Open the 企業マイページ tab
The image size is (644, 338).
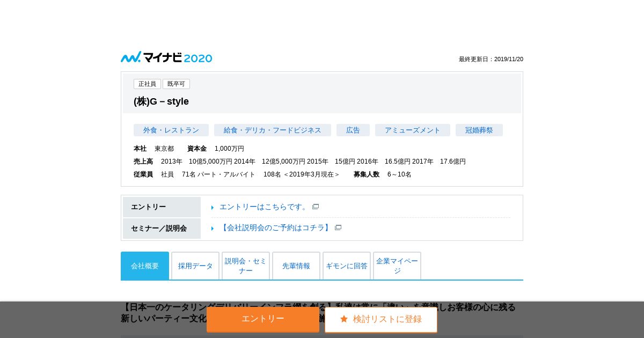tap(397, 266)
